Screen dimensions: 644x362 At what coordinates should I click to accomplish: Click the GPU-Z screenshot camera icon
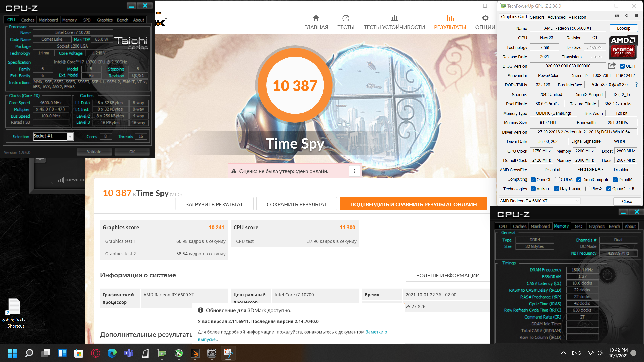(x=617, y=16)
